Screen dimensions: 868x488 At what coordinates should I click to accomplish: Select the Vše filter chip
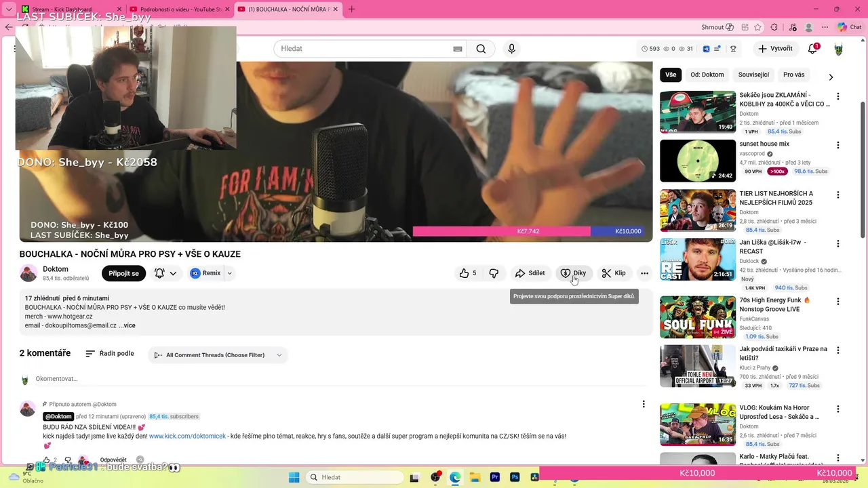(x=671, y=75)
